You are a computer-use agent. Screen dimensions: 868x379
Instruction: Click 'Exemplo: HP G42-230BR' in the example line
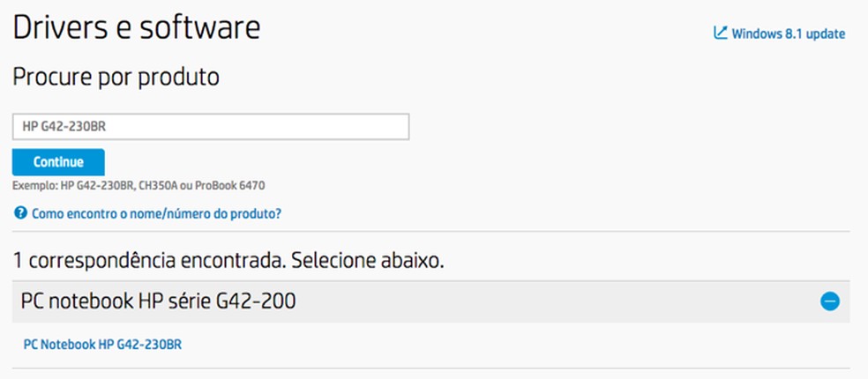click(x=72, y=186)
